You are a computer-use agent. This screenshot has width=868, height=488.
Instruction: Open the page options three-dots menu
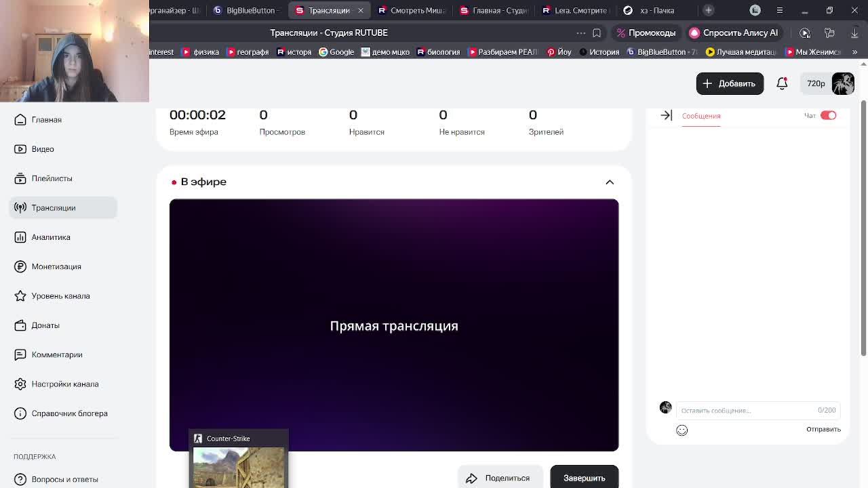[x=581, y=33]
